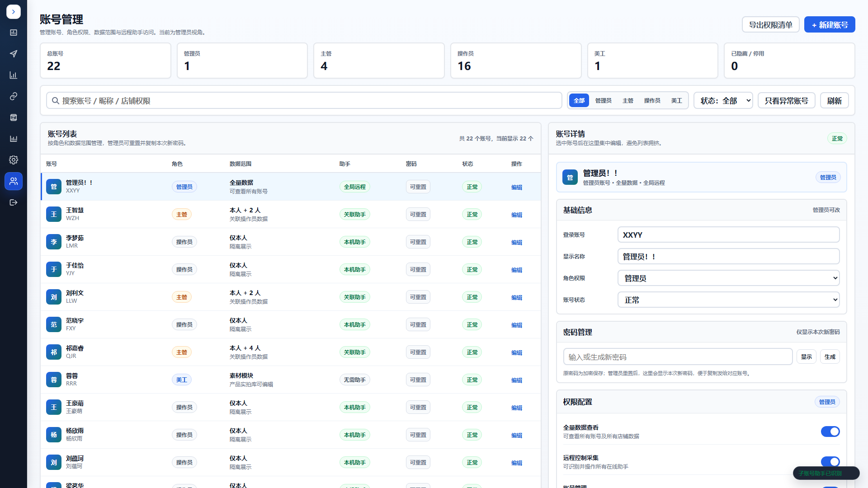
Task: Open the 角色权限 dropdown in details
Action: click(728, 278)
